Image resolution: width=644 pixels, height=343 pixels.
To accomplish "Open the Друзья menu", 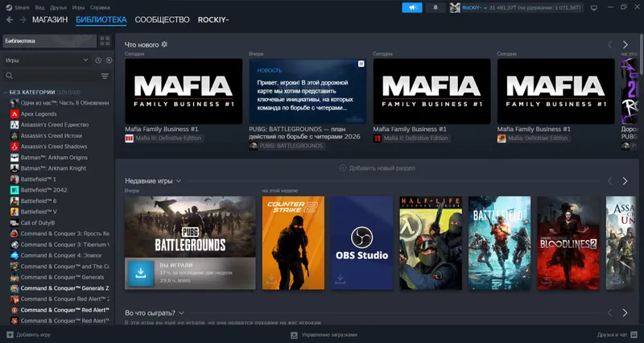I will click(58, 7).
